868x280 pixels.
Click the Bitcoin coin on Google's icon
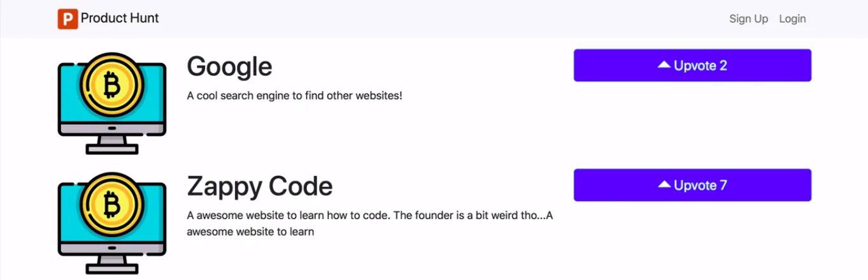112,82
